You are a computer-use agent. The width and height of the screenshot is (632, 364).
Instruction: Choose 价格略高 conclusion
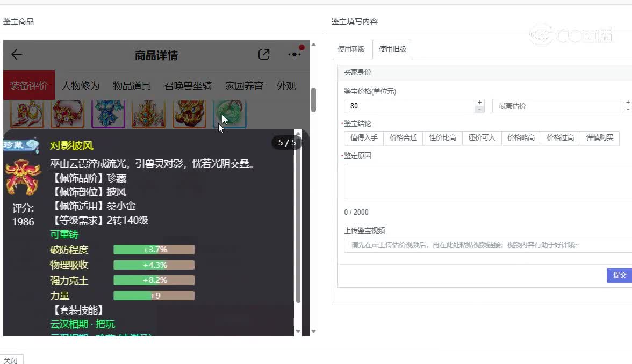coord(521,137)
